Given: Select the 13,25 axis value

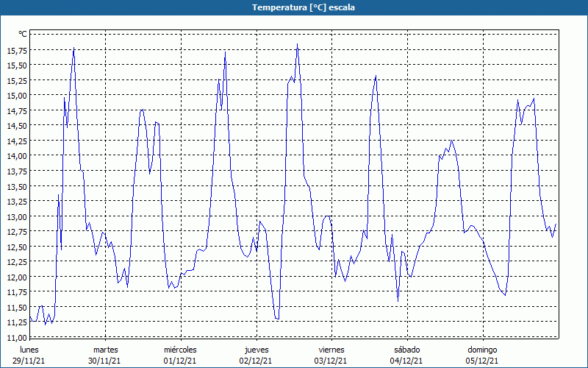Looking at the screenshot, I should pyautogui.click(x=17, y=202).
